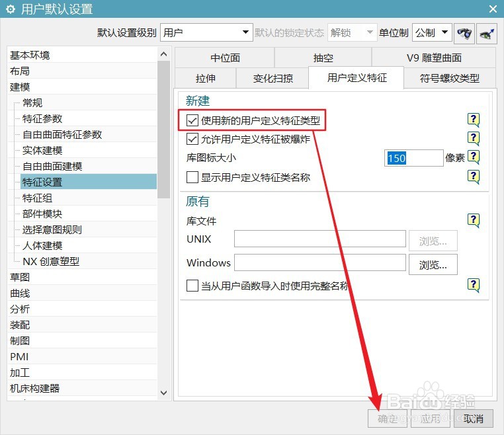Open help for 允许用户定义特征被爆炸
Image resolution: width=504 pixels, height=435 pixels.
pyautogui.click(x=473, y=139)
